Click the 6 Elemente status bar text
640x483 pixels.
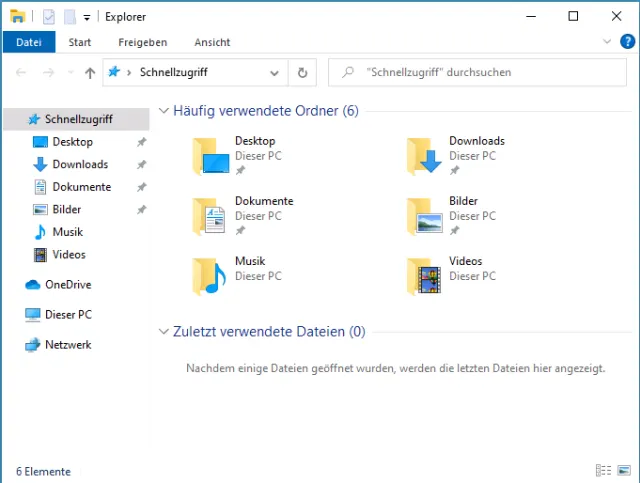coord(43,472)
